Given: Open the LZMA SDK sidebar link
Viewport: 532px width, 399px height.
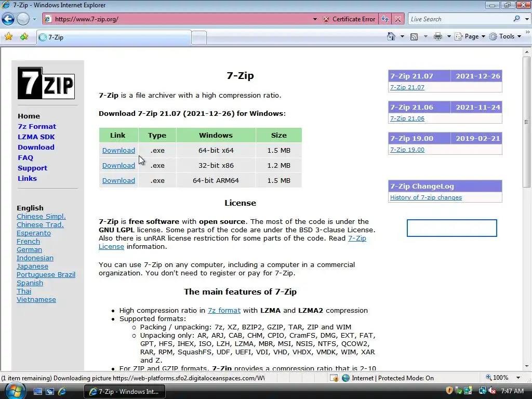Looking at the screenshot, I should (x=36, y=137).
